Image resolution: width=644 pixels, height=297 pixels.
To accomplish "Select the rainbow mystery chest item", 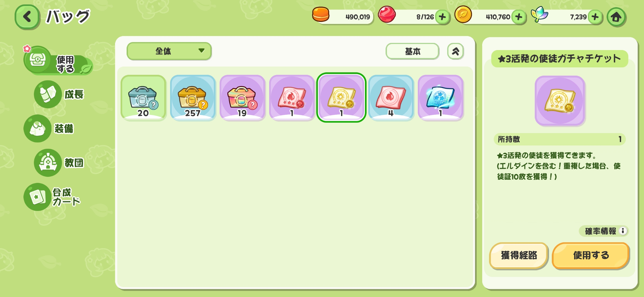I will (242, 98).
